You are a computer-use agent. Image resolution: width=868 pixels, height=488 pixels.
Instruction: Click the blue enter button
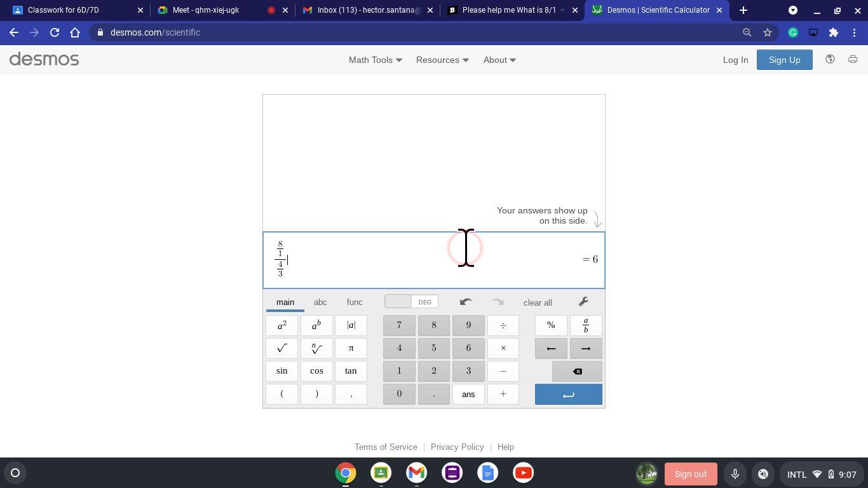pyautogui.click(x=569, y=394)
